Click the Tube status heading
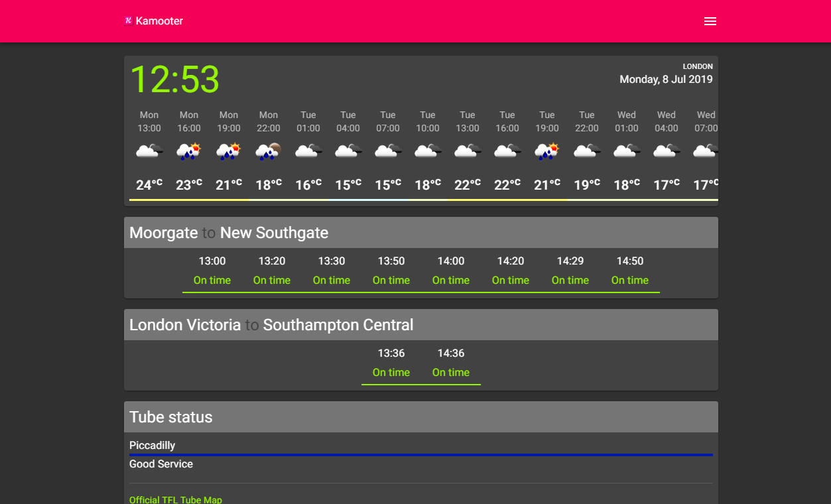This screenshot has height=504, width=831. click(171, 417)
